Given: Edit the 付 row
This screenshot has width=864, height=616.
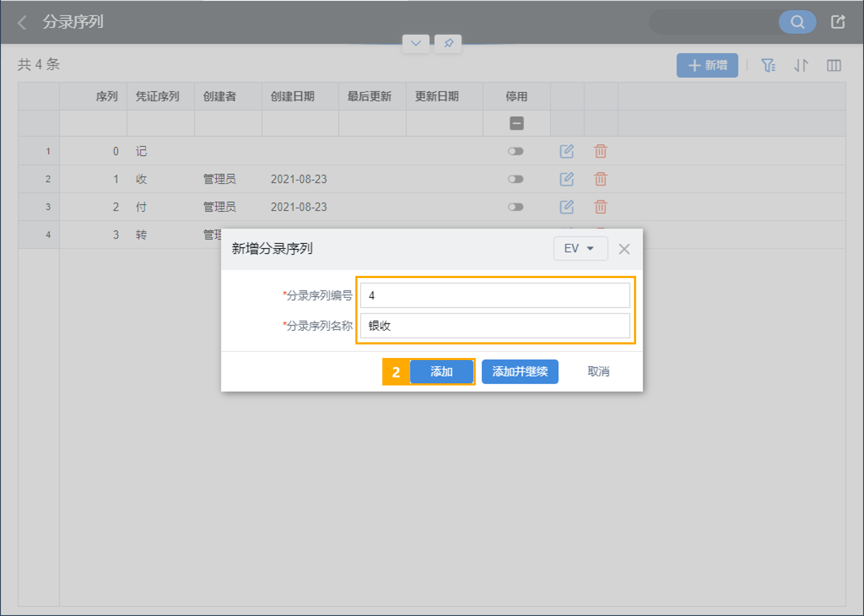Looking at the screenshot, I should [x=566, y=207].
